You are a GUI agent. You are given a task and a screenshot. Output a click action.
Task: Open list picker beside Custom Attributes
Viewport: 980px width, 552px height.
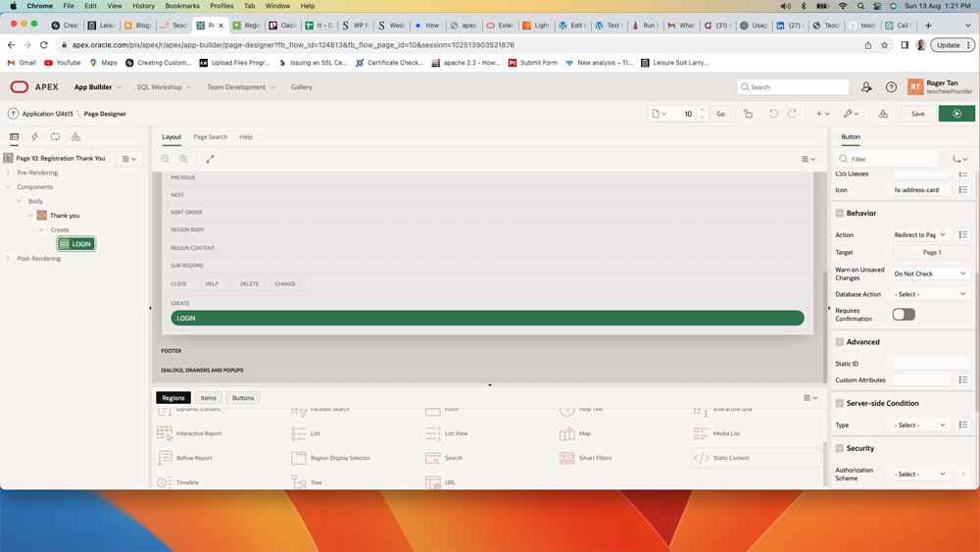[x=963, y=379]
